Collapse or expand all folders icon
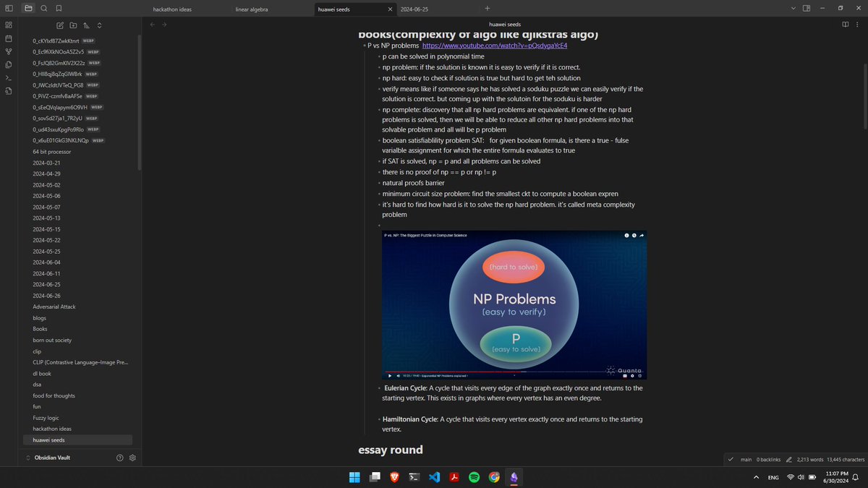The image size is (868, 488). tap(100, 25)
